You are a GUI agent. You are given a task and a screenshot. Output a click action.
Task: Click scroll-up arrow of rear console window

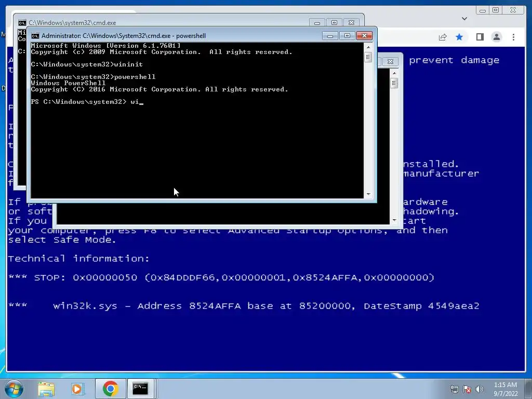pos(394,73)
